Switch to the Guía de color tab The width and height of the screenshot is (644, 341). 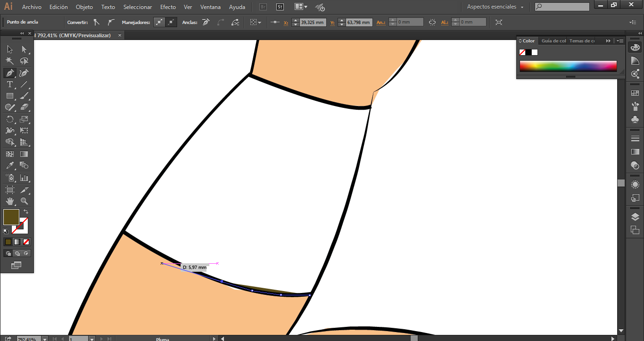[x=553, y=41]
